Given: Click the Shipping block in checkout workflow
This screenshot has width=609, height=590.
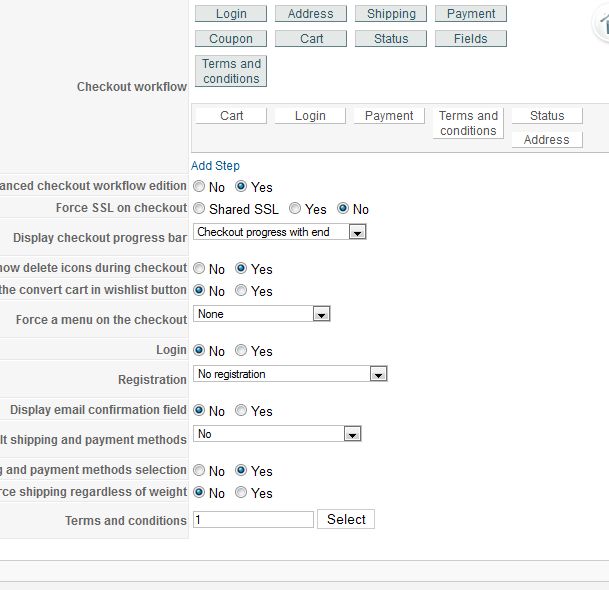Looking at the screenshot, I should 391,14.
